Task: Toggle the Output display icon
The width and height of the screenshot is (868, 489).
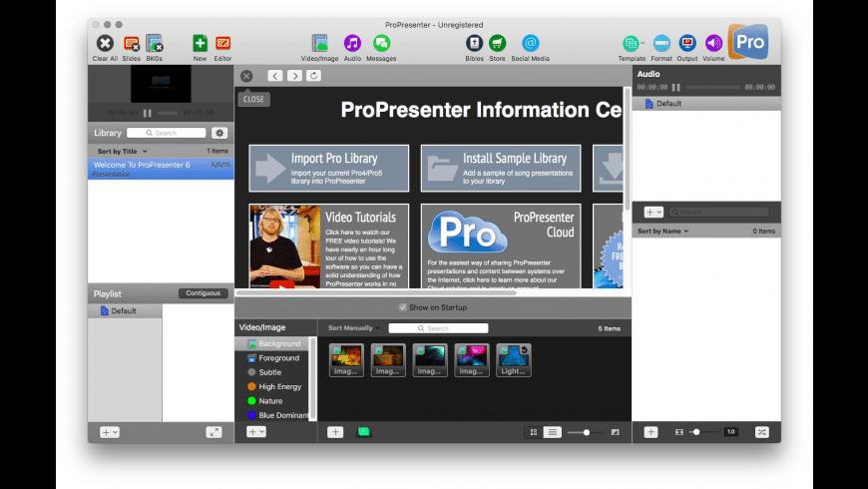Action: [x=687, y=43]
